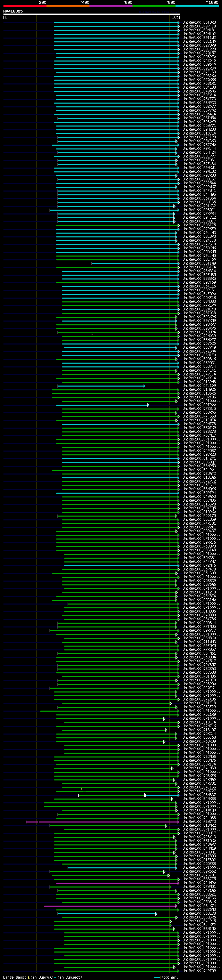The image size is (222, 980).
Task: Select the UniRef100_B0M1B1 label
Action: (199, 30)
